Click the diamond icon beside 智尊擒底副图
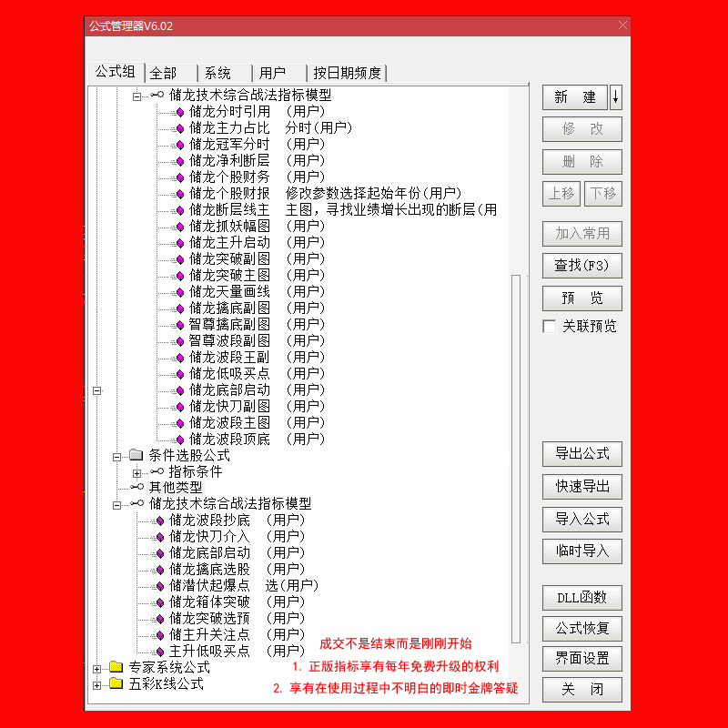This screenshot has width=728, height=728. (180, 325)
